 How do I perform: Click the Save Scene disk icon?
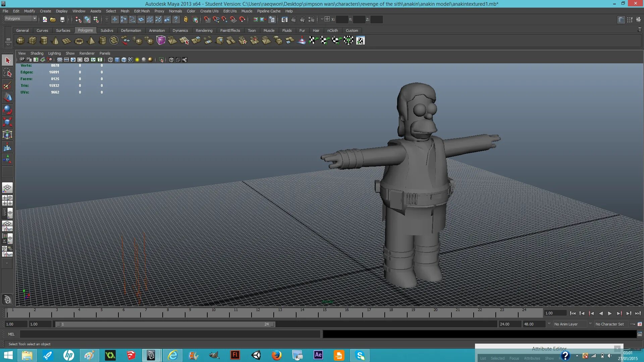point(62,19)
